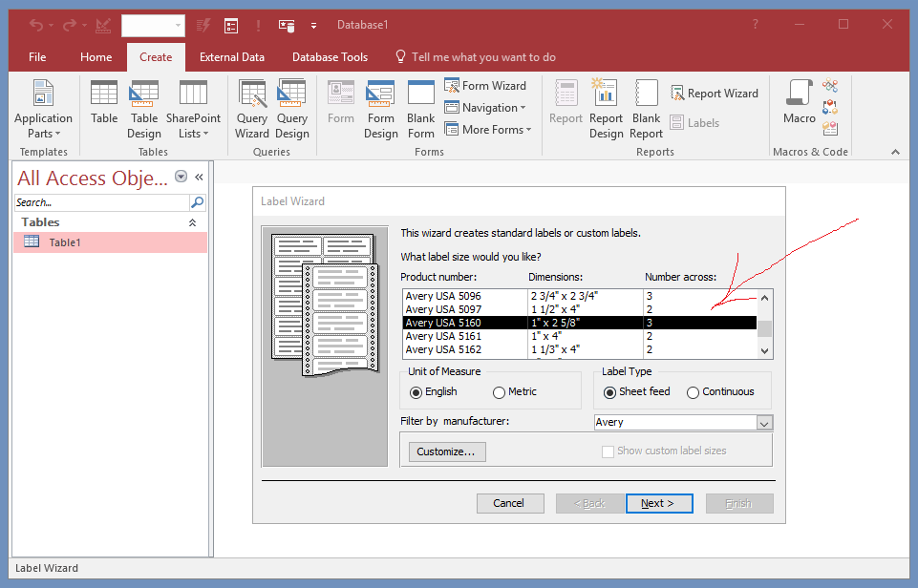Image resolution: width=918 pixels, height=588 pixels.
Task: Click the Module icon in Macros & Code
Action: (830, 86)
